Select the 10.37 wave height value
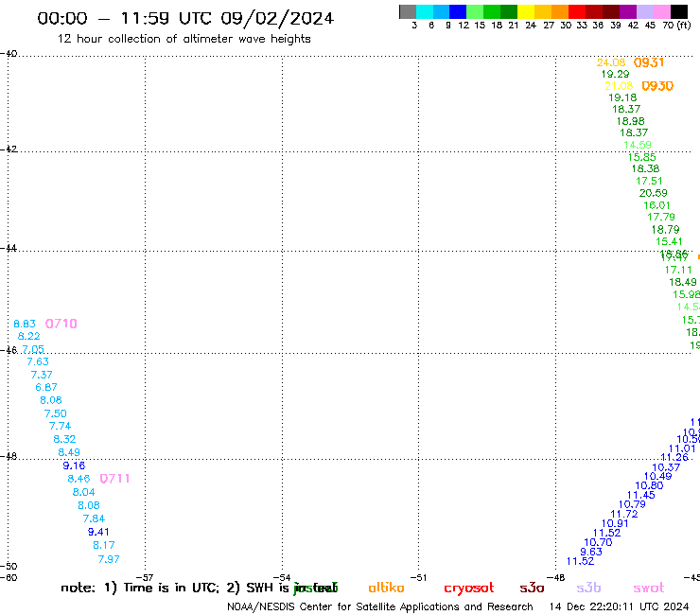 pos(666,467)
